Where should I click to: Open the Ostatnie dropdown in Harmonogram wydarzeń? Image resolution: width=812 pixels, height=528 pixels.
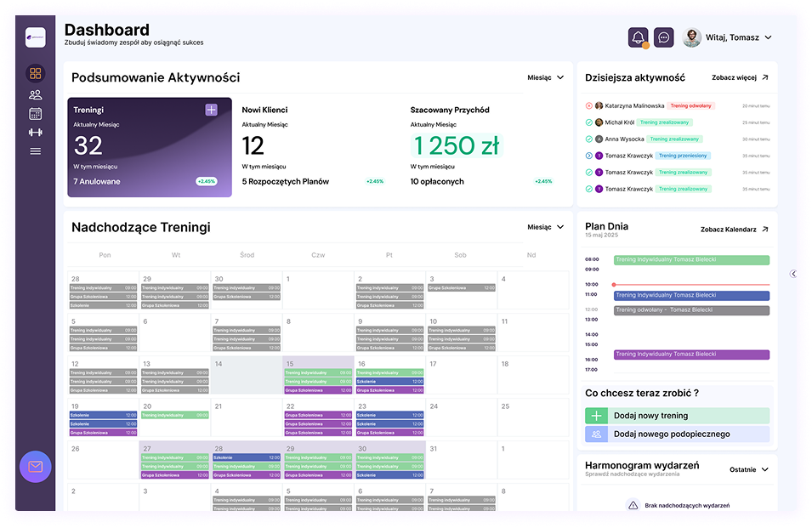[x=748, y=469]
